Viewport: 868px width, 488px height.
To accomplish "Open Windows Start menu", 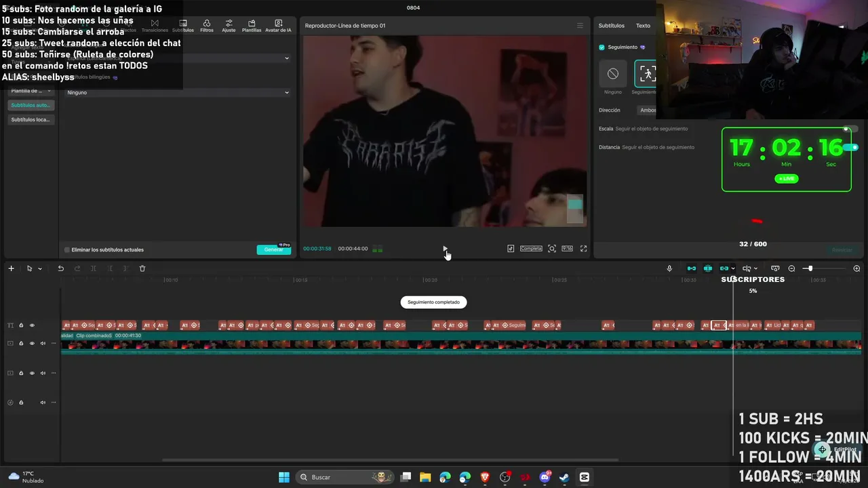I will [284, 477].
